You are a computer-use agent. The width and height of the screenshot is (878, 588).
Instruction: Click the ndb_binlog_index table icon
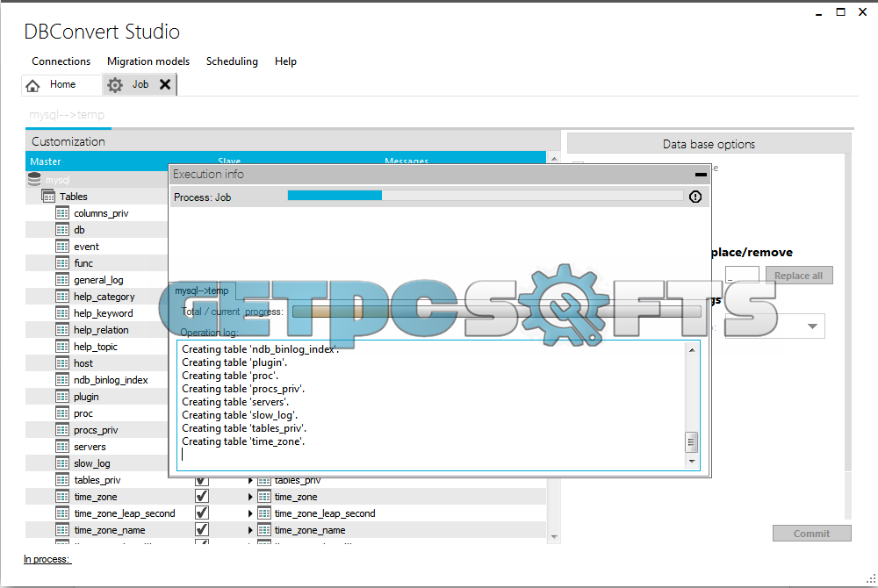coord(62,380)
